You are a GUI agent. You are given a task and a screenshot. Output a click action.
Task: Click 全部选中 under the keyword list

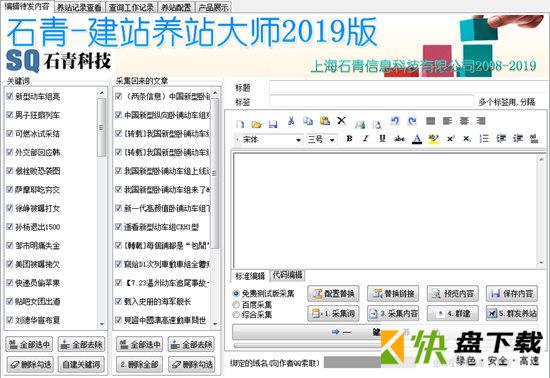(29, 345)
